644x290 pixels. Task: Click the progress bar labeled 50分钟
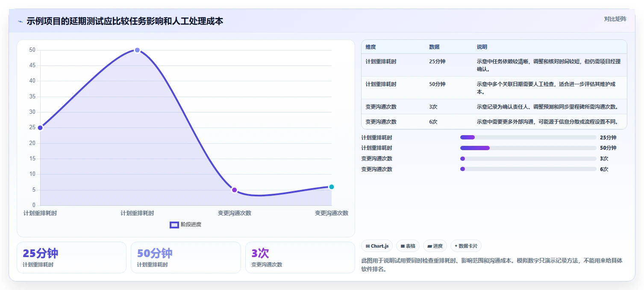click(x=528, y=148)
